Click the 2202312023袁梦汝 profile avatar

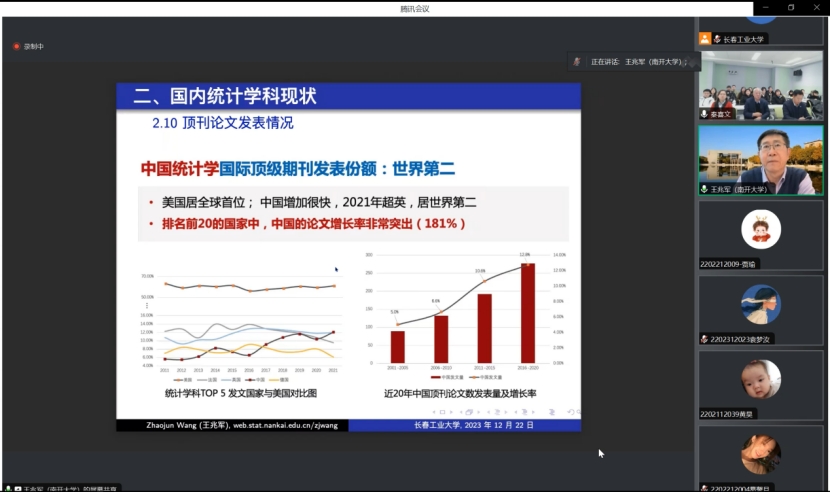tap(760, 305)
